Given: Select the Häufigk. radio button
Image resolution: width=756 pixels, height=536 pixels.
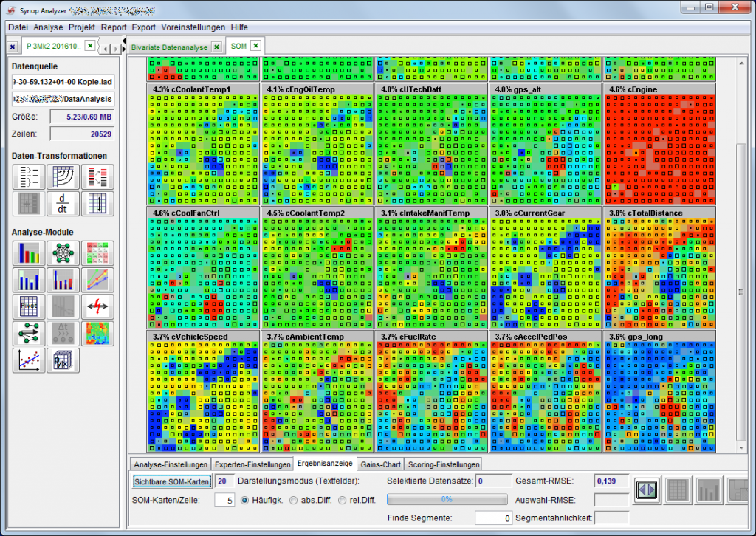Looking at the screenshot, I should pos(246,501).
